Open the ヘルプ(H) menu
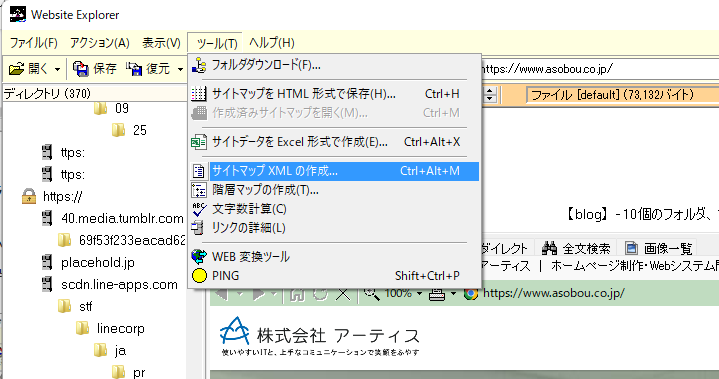 [x=271, y=43]
